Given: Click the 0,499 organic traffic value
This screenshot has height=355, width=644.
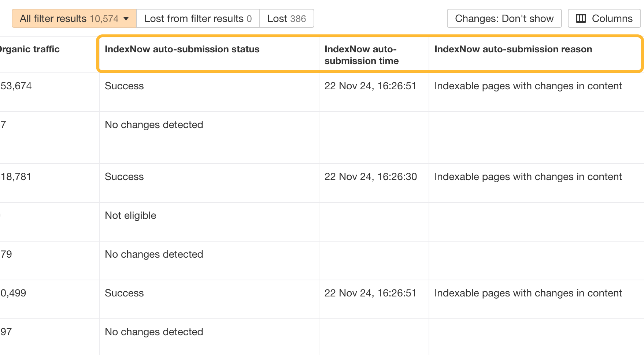Looking at the screenshot, I should point(14,293).
